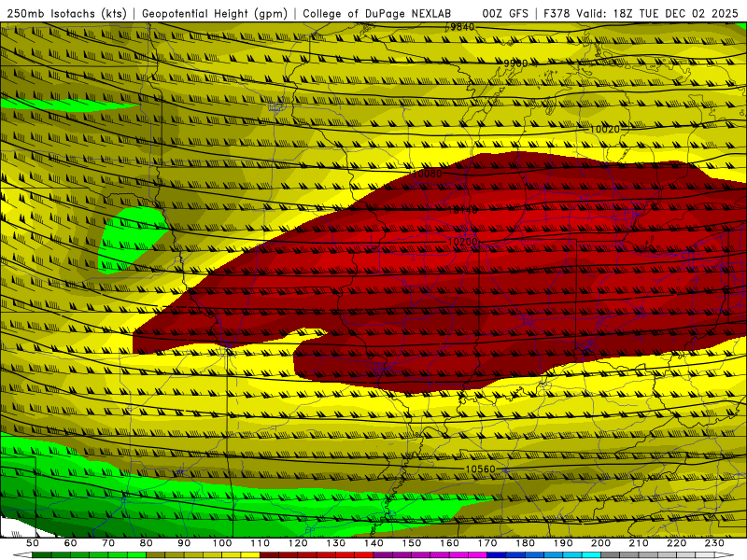Click the 80 value on the color scale
The width and height of the screenshot is (747, 560).
(x=147, y=543)
